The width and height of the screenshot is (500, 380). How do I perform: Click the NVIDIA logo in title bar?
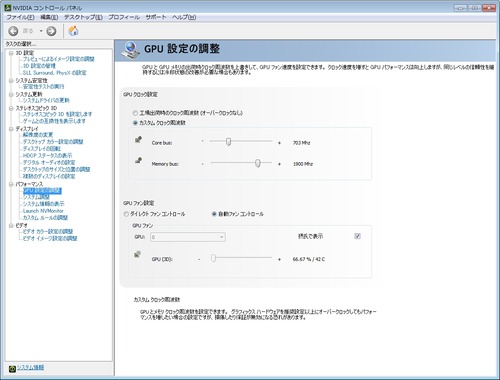pyautogui.click(x=8, y=7)
